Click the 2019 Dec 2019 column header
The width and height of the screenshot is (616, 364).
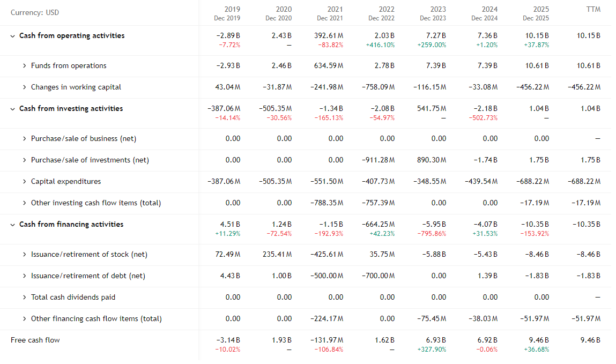(x=227, y=13)
